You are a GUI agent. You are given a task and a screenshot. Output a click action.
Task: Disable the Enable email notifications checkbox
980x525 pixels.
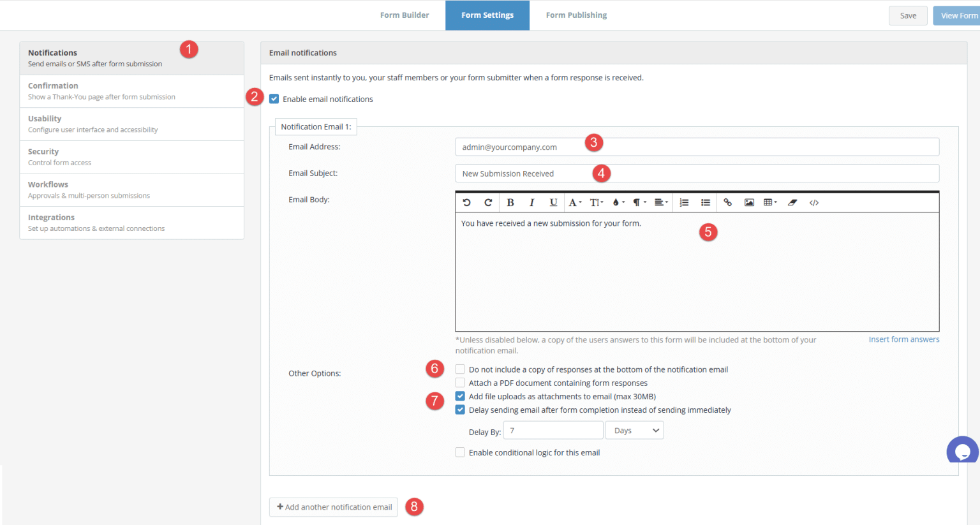274,99
